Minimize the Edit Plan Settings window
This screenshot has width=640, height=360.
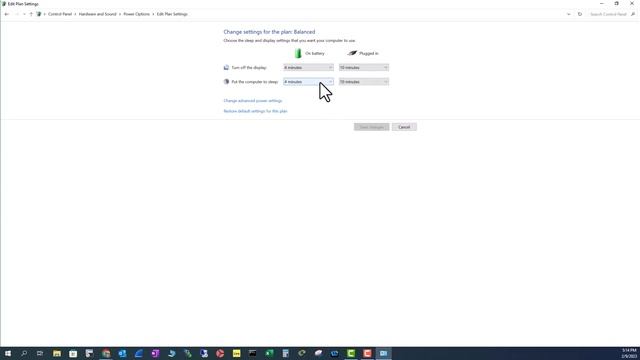pos(602,4)
